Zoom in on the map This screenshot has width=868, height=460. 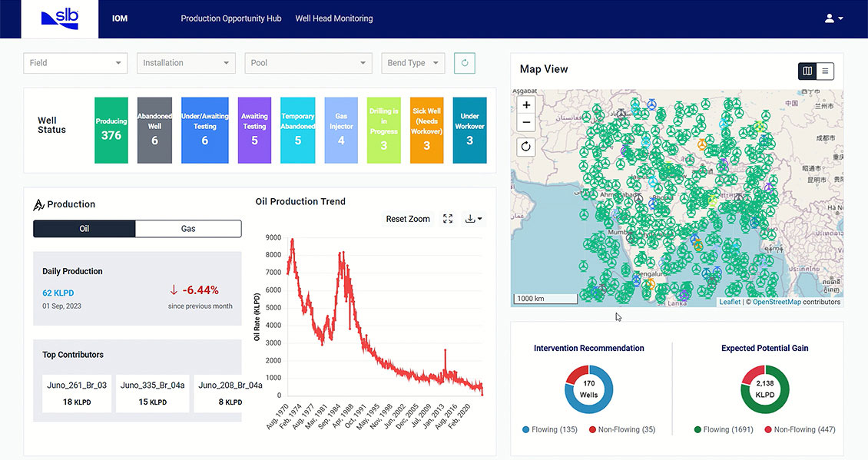[x=526, y=104]
